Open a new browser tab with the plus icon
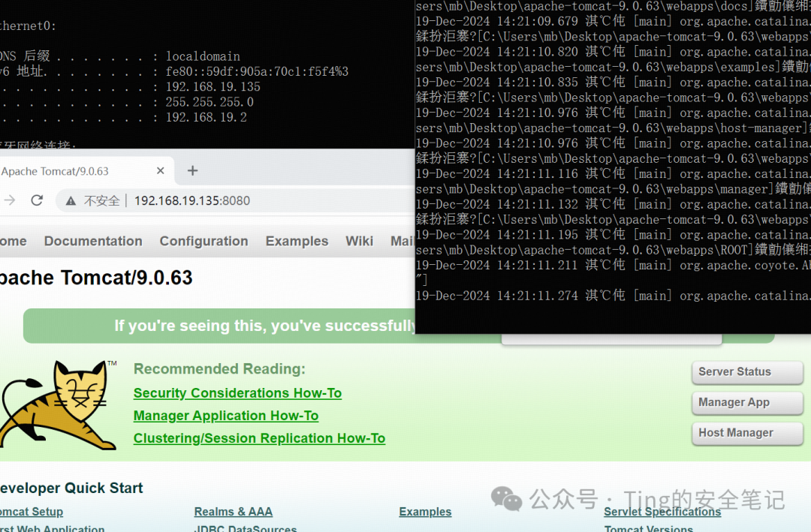 click(x=192, y=170)
